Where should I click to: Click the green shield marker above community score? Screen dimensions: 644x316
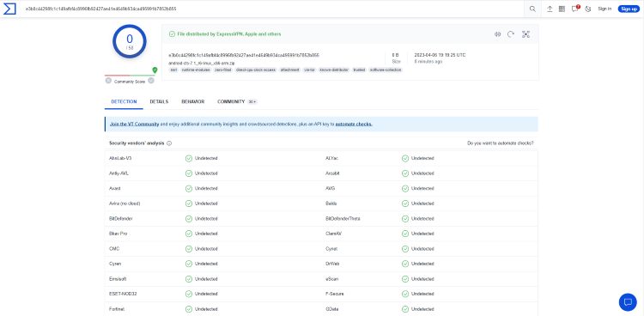click(x=155, y=70)
